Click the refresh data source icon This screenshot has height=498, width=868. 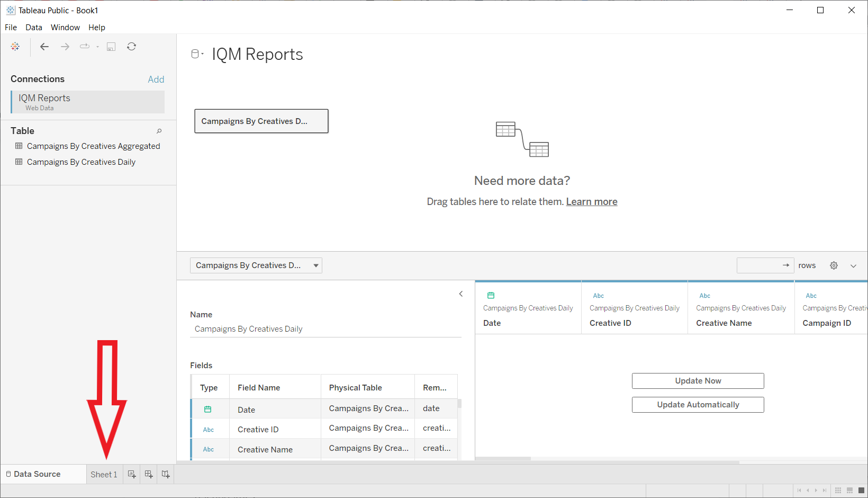point(132,47)
